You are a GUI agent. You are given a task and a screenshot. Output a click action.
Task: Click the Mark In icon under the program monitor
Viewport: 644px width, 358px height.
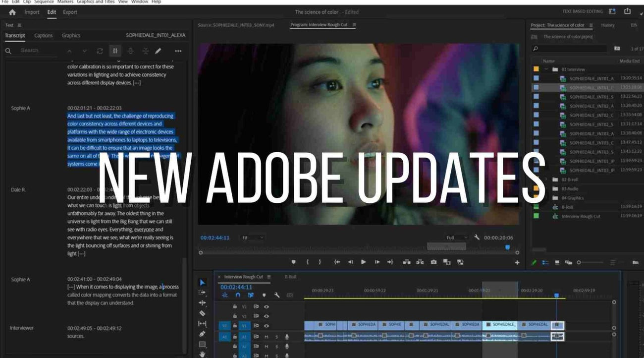308,262
